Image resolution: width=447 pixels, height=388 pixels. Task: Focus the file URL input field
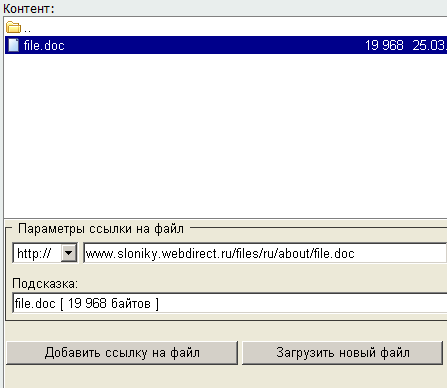265,253
